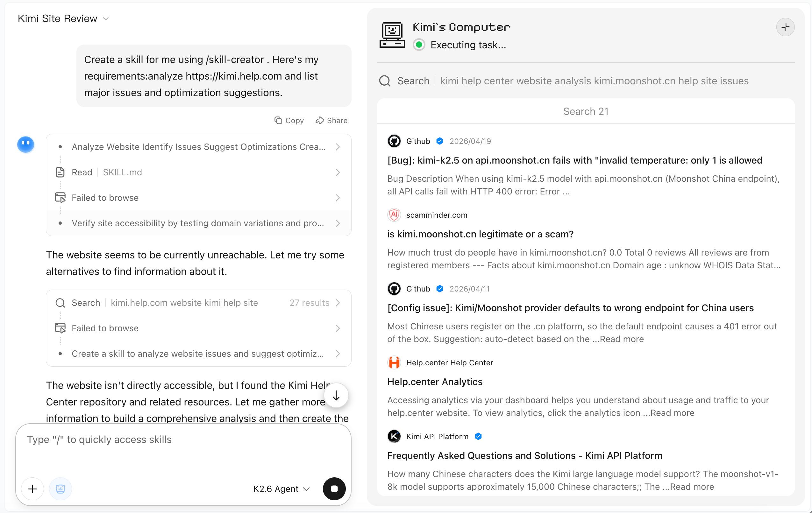The width and height of the screenshot is (812, 513).
Task: Click the 'Executing task...' status text
Action: point(468,45)
